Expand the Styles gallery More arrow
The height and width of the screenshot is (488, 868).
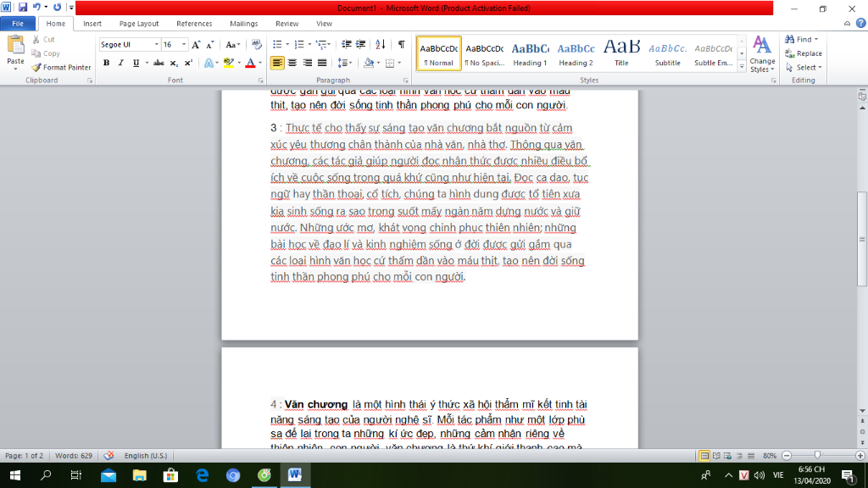pyautogui.click(x=742, y=67)
